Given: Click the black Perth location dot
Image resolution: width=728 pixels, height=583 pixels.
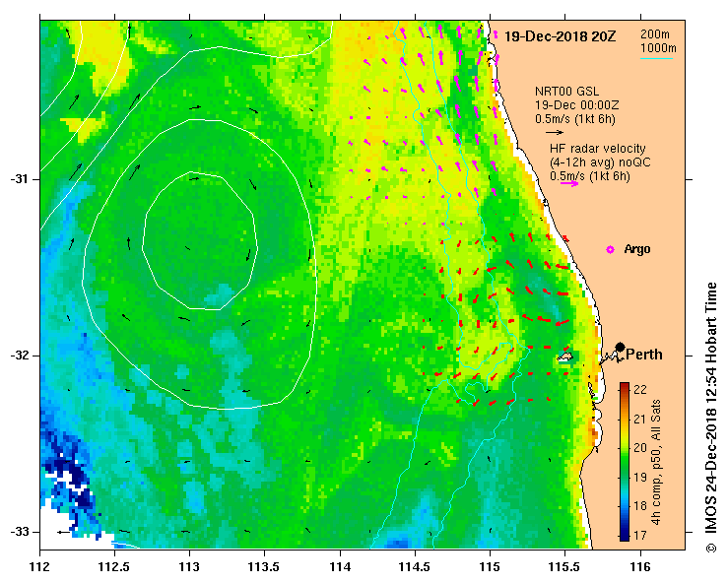Looking at the screenshot, I should pos(620,347).
